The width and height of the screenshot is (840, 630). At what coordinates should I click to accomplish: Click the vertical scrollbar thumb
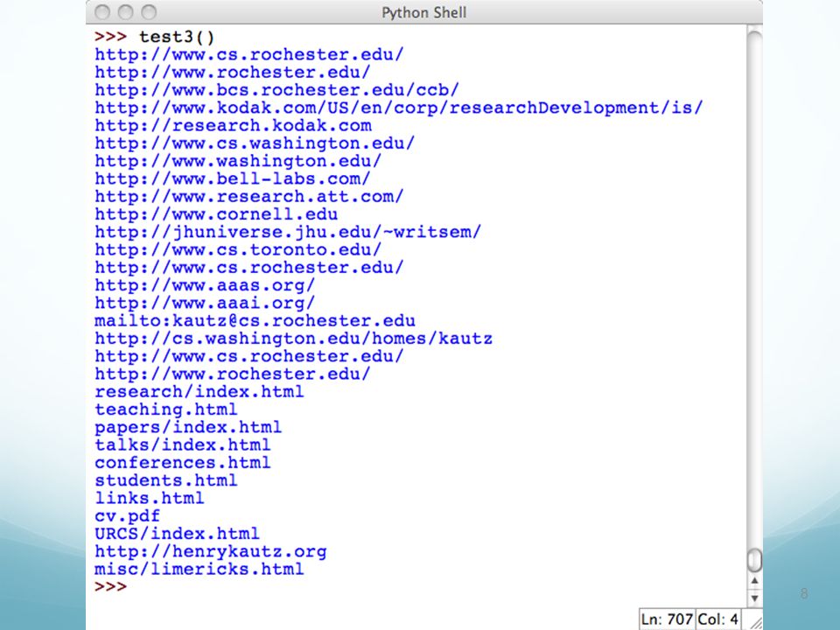pos(754,560)
